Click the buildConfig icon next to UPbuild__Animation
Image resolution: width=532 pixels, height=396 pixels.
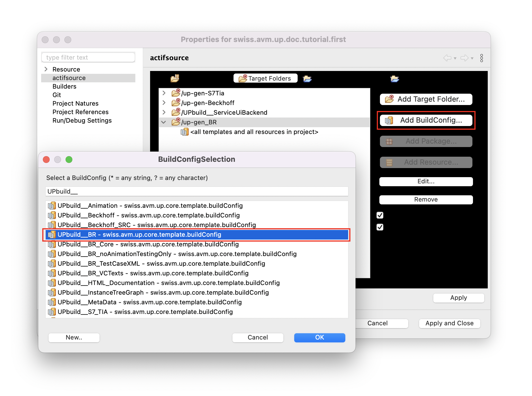[52, 206]
